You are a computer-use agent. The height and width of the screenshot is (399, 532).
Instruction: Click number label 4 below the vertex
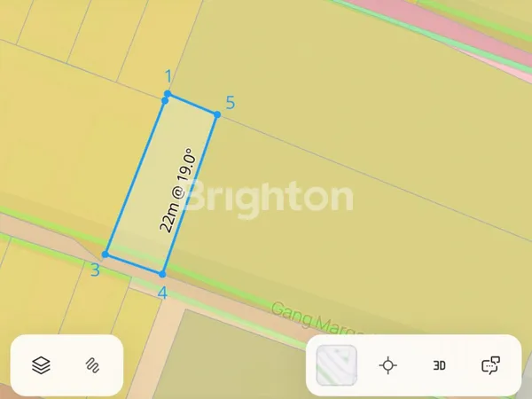tap(163, 293)
